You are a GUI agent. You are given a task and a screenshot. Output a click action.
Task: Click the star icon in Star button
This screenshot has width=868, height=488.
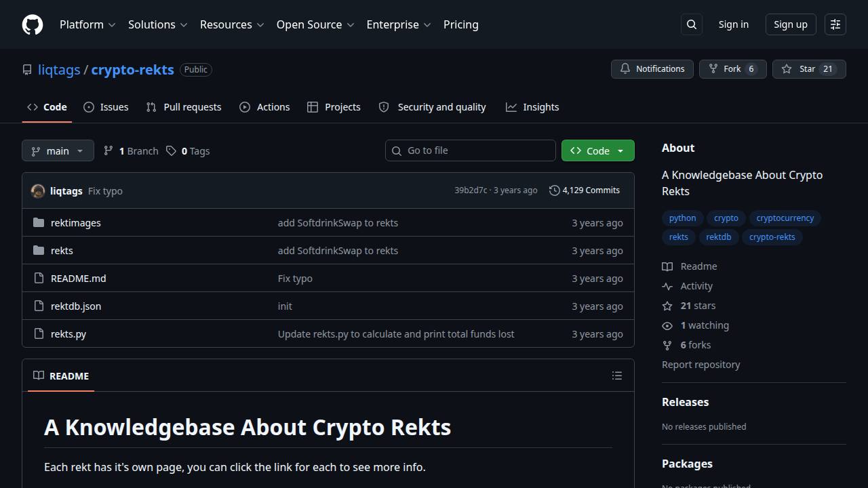click(787, 69)
